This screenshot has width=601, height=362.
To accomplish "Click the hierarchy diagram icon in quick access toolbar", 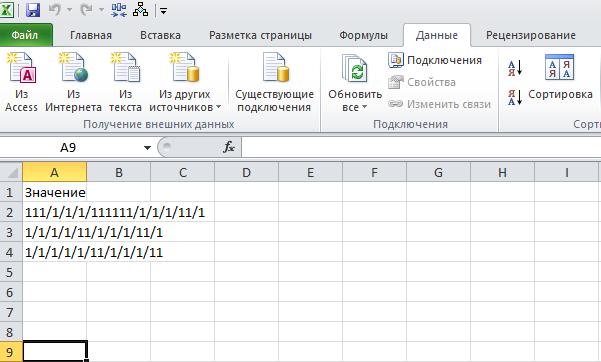I will click(x=140, y=10).
